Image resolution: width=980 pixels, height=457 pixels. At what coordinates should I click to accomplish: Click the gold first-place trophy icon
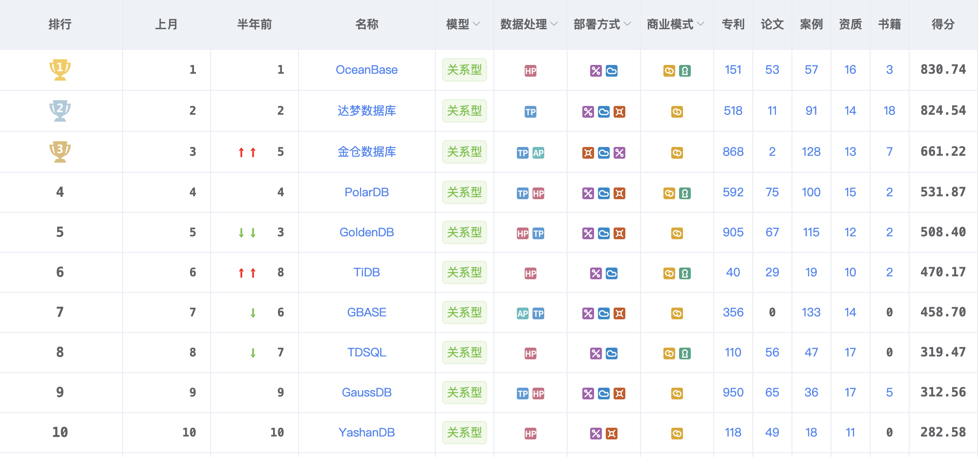coord(60,70)
